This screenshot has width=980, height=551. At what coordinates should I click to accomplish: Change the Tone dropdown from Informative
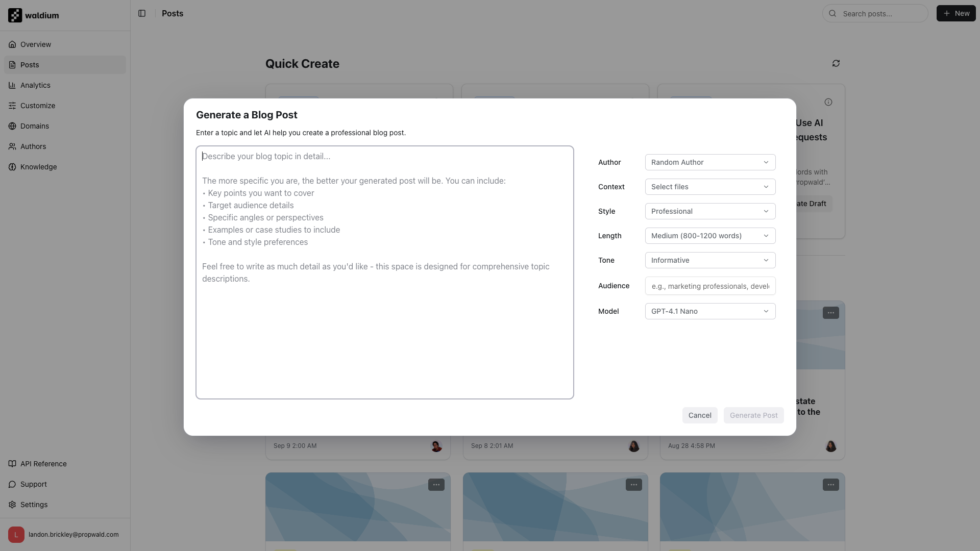710,260
